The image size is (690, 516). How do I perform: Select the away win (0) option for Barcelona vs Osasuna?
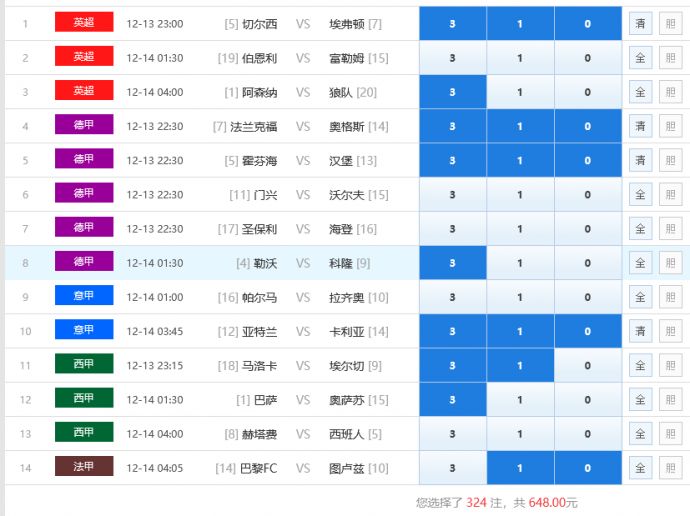pyautogui.click(x=587, y=400)
